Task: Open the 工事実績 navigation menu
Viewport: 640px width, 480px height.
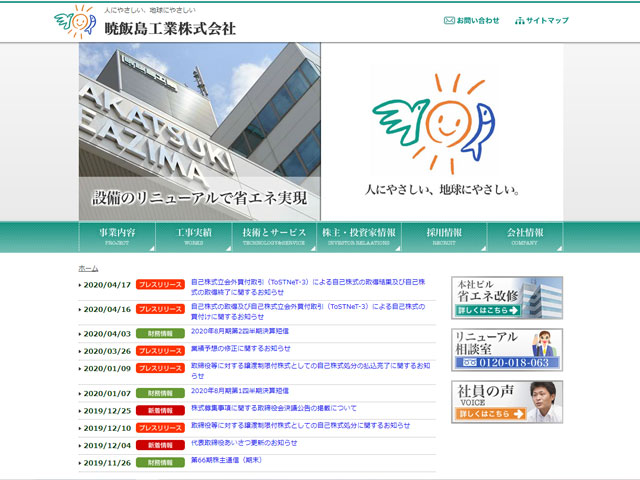Action: pos(196,235)
